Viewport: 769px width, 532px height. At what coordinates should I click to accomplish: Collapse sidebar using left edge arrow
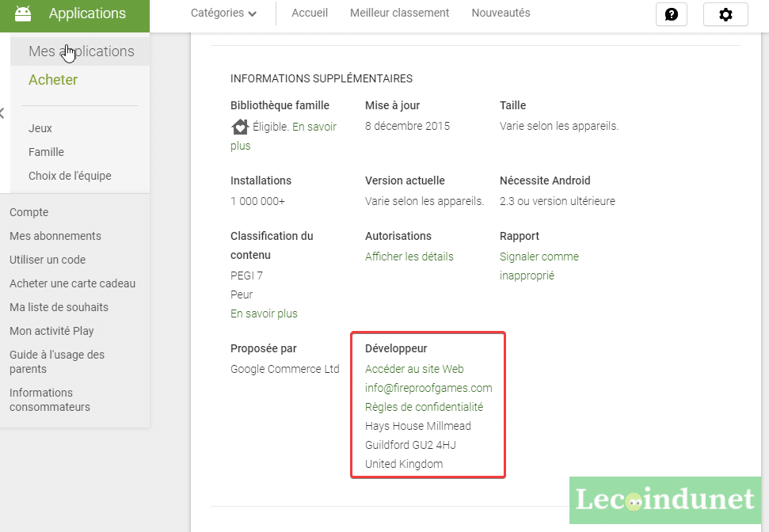coord(2,113)
